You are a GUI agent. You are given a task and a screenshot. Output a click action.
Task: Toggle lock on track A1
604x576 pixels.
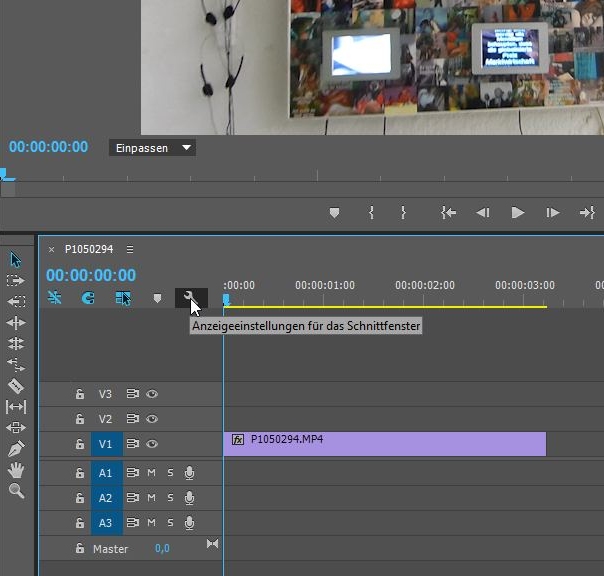pyautogui.click(x=80, y=473)
